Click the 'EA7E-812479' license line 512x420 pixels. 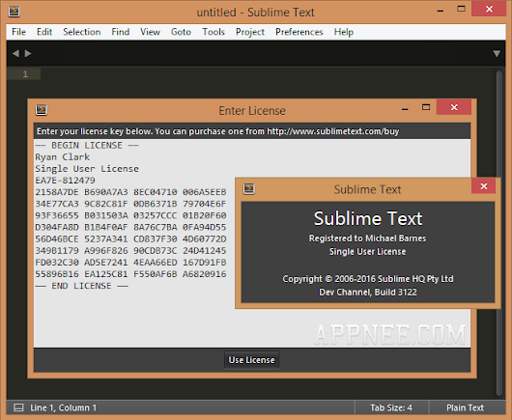pyautogui.click(x=65, y=181)
